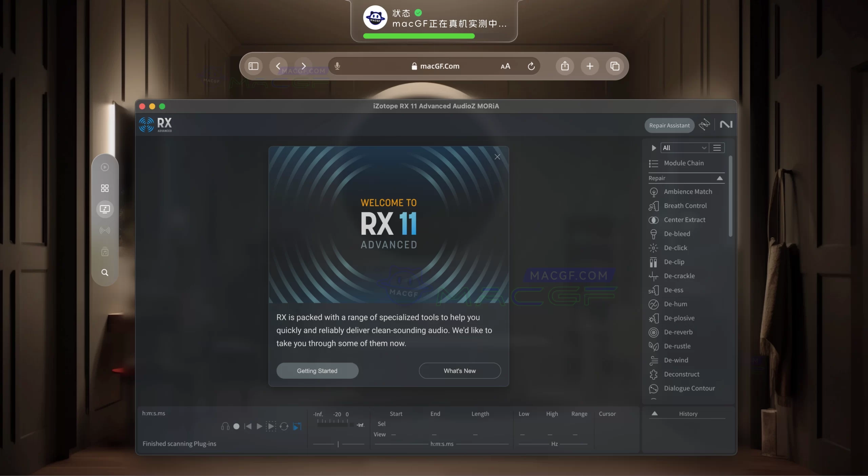Viewport: 868px width, 476px height.
Task: Select the Ambience Match module
Action: tap(689, 192)
